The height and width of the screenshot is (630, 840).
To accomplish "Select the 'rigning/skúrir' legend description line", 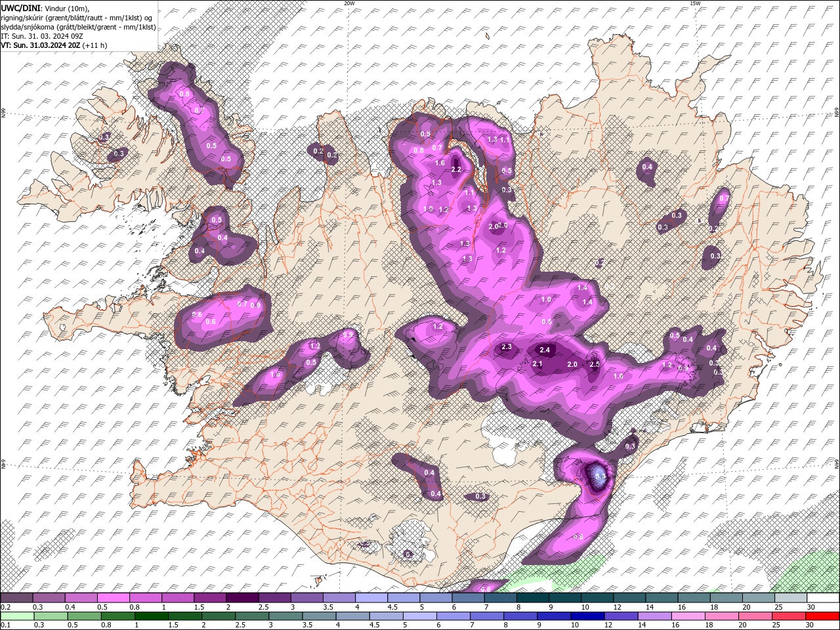I will (76, 17).
